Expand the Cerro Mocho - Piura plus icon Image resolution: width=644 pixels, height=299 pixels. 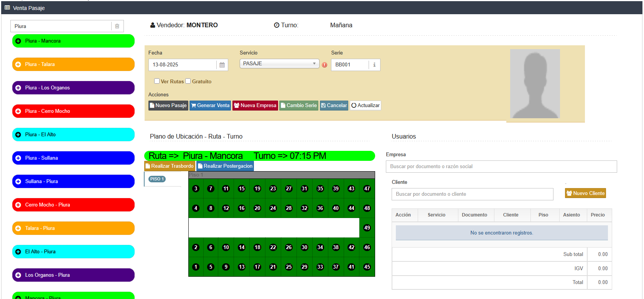click(x=18, y=205)
